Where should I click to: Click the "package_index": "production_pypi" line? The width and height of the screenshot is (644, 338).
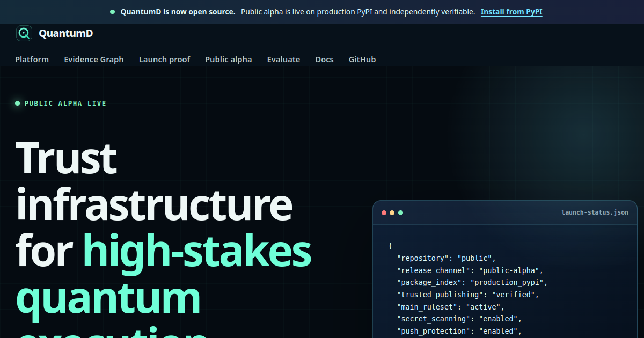[472, 282]
